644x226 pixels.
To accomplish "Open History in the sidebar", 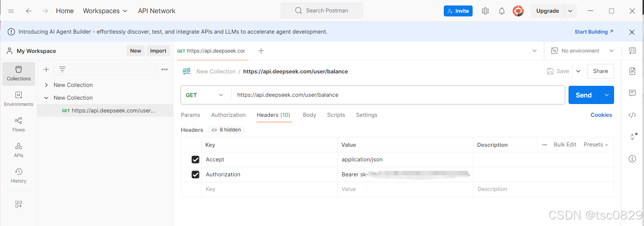I will pyautogui.click(x=19, y=176).
